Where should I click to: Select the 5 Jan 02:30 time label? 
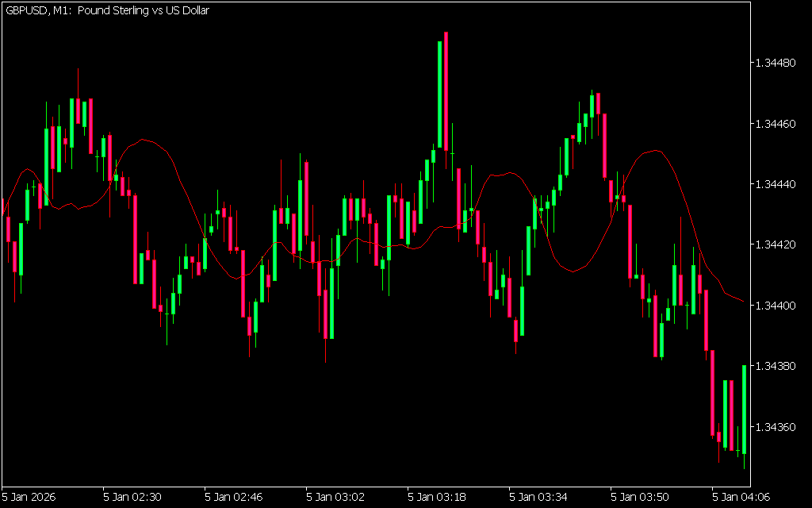tap(132, 497)
